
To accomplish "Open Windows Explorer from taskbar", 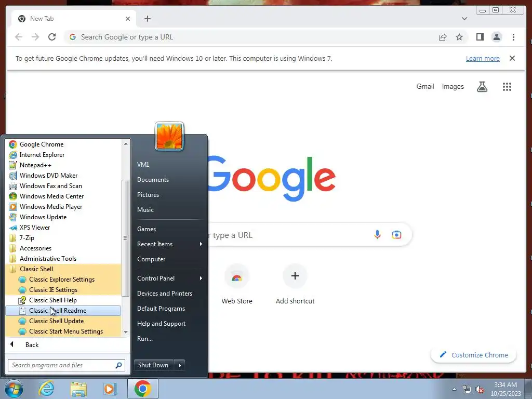I will coord(78,389).
